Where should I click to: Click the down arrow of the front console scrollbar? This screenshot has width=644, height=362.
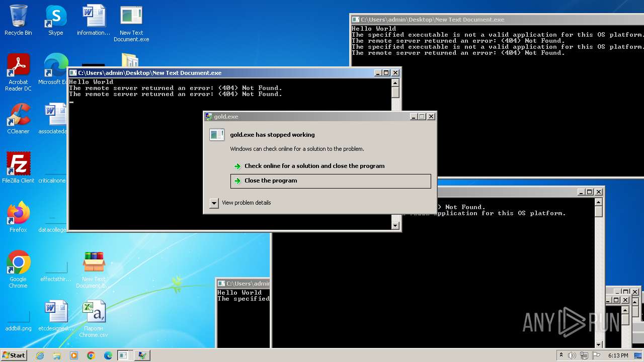click(395, 226)
